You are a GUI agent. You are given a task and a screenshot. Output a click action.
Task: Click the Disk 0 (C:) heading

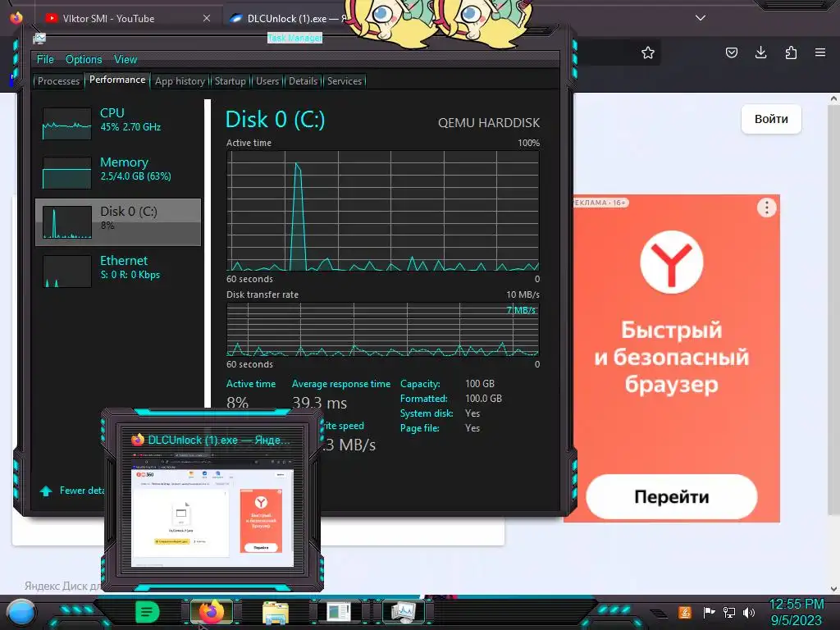point(276,120)
